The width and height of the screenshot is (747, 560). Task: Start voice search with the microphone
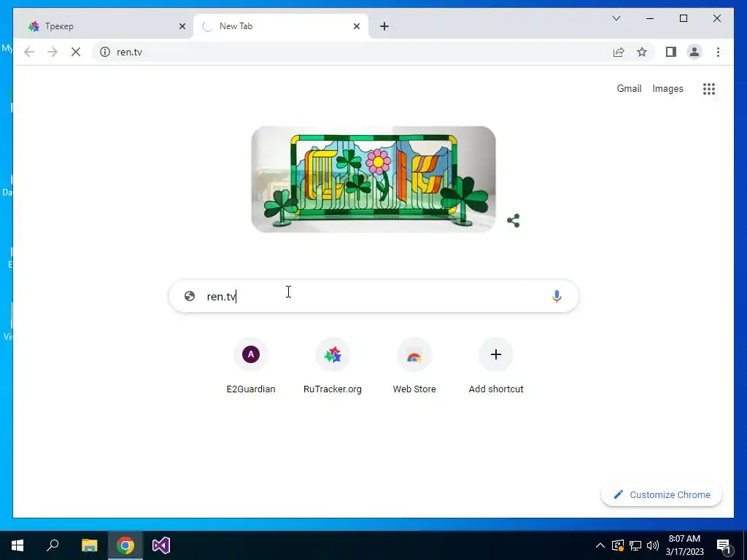point(557,296)
